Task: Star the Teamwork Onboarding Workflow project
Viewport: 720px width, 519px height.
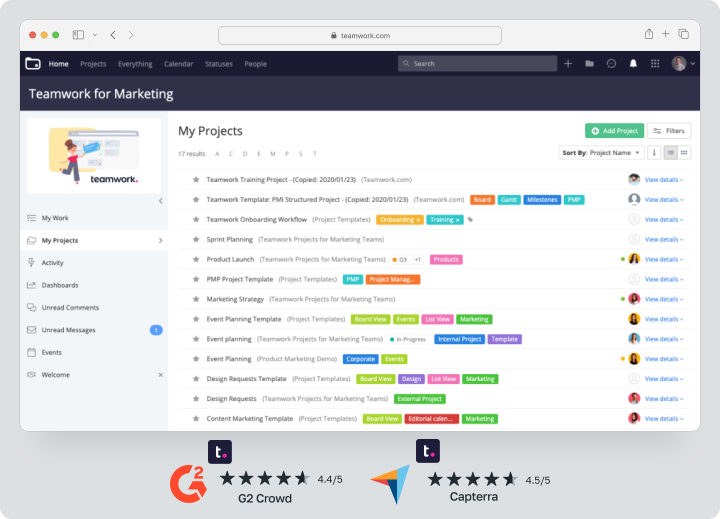Action: click(x=196, y=220)
